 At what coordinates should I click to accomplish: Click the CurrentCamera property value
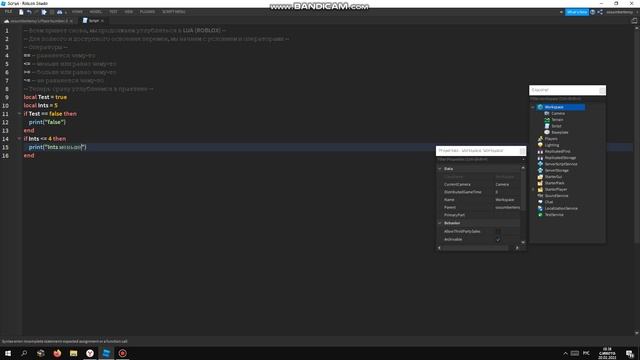click(502, 184)
